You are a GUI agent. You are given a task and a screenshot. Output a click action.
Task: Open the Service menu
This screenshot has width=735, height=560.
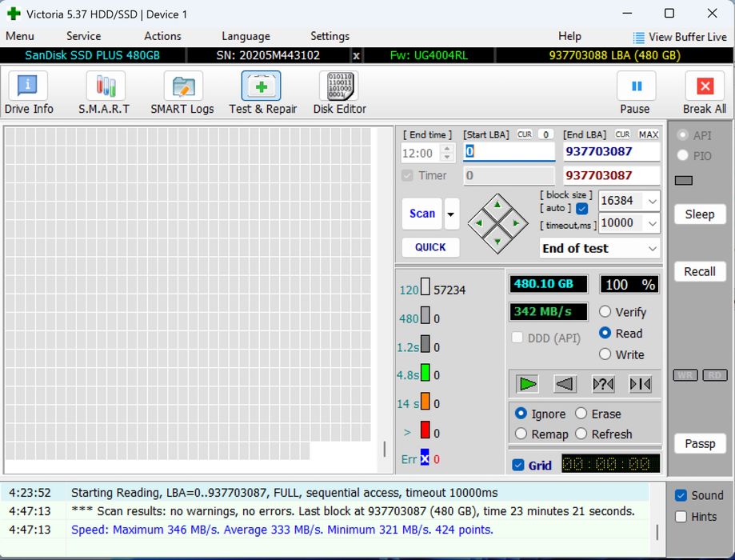[x=83, y=36]
